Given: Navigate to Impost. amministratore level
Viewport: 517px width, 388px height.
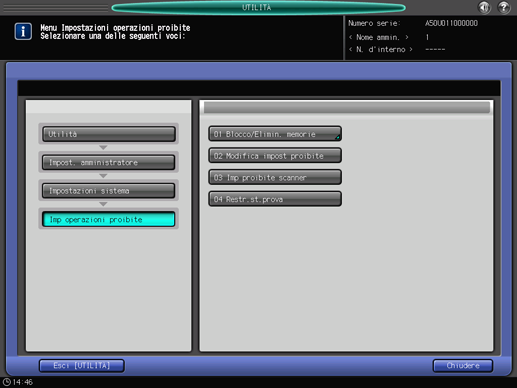Looking at the screenshot, I should [109, 162].
